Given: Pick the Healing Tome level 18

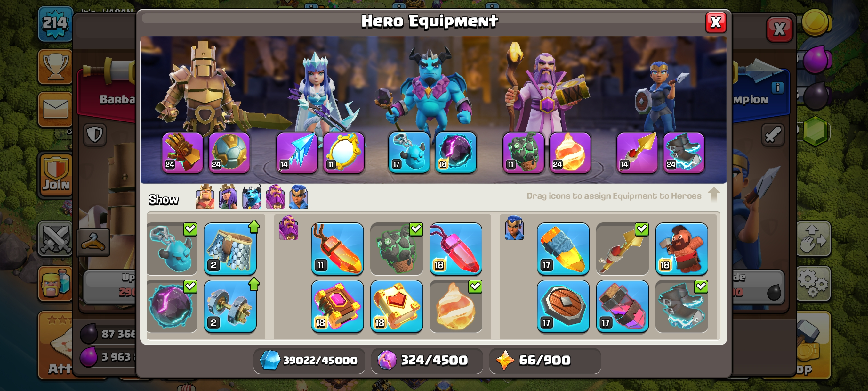Looking at the screenshot, I should pos(397,306).
